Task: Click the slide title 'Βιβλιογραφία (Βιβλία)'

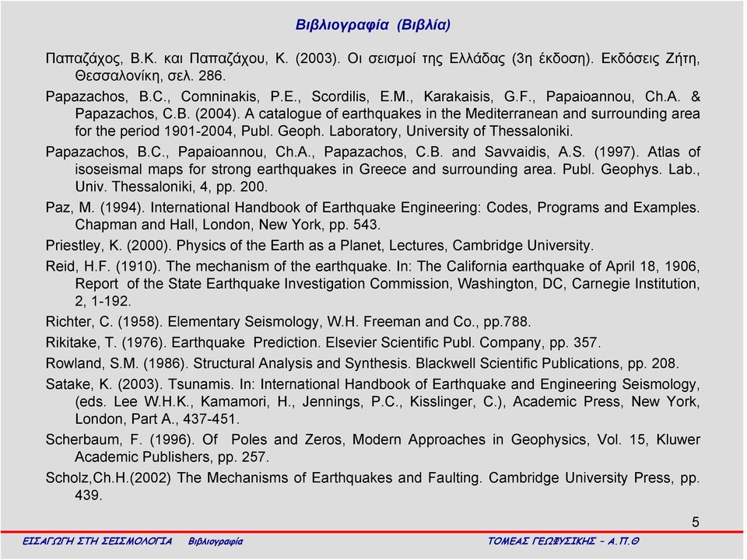Action: pyautogui.click(x=373, y=25)
